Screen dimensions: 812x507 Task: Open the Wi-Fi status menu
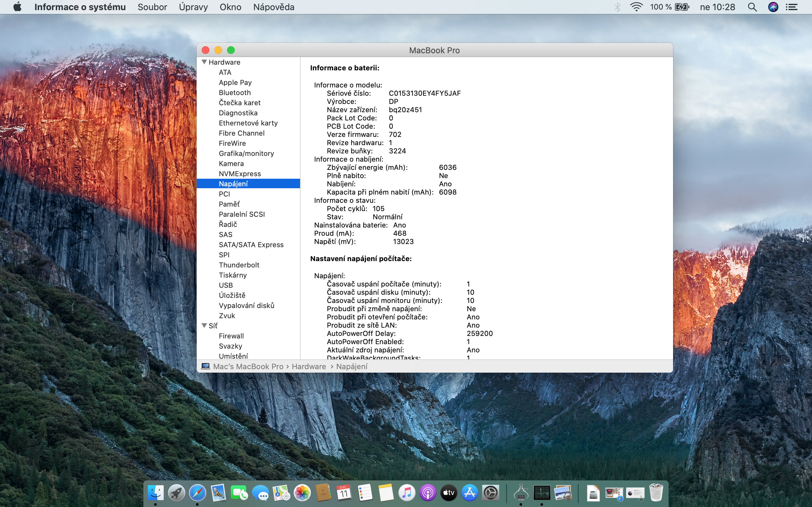pos(636,7)
